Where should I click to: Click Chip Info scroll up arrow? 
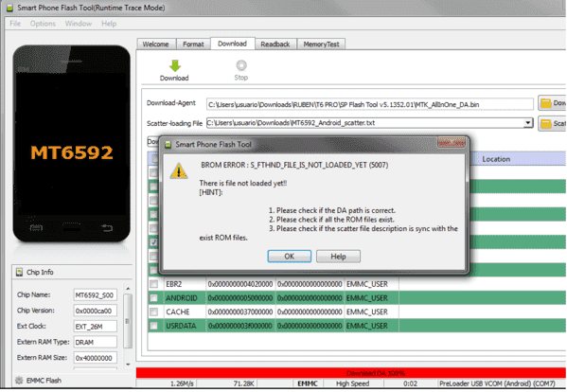pos(128,289)
